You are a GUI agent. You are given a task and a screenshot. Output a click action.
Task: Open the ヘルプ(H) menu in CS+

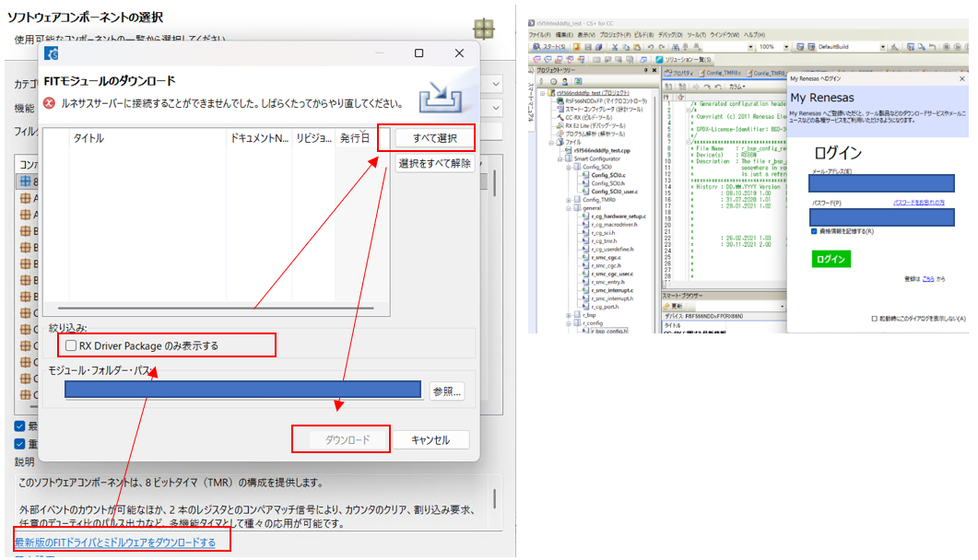pos(754,35)
